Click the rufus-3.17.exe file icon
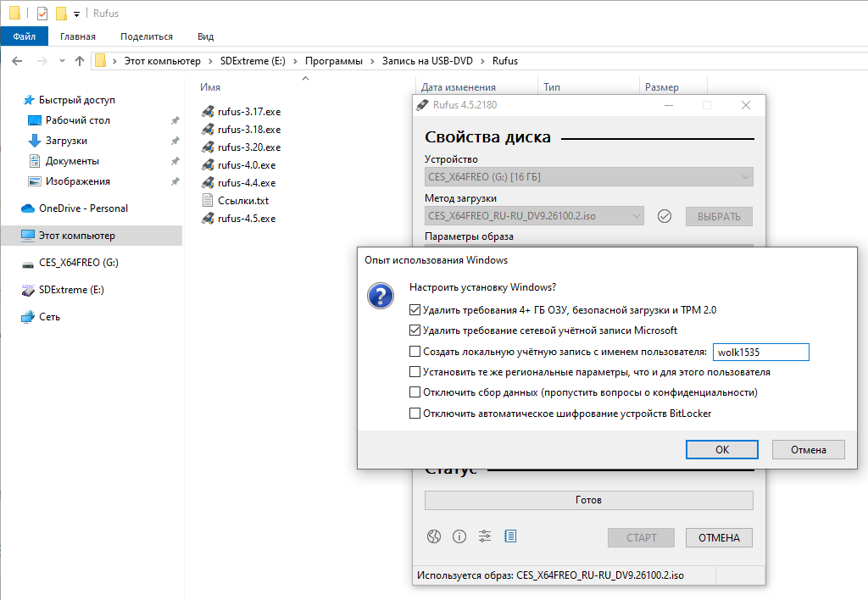Screen dimensions: 868x600 (208, 112)
